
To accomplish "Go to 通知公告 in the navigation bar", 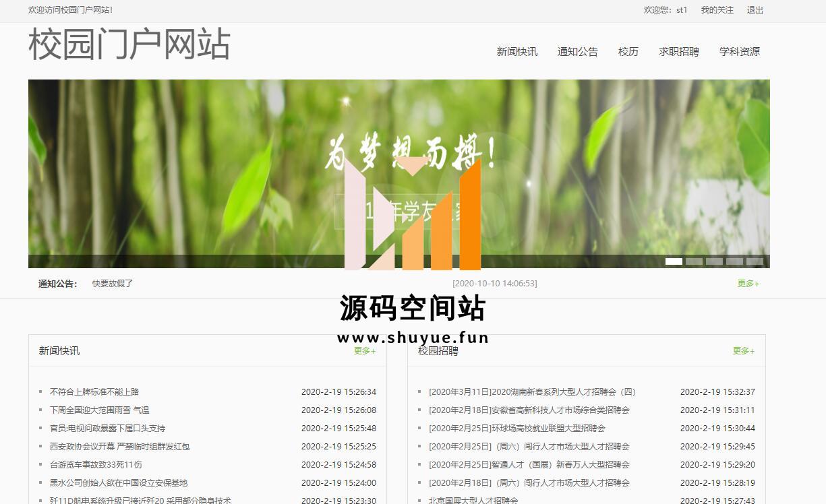I will pos(578,51).
